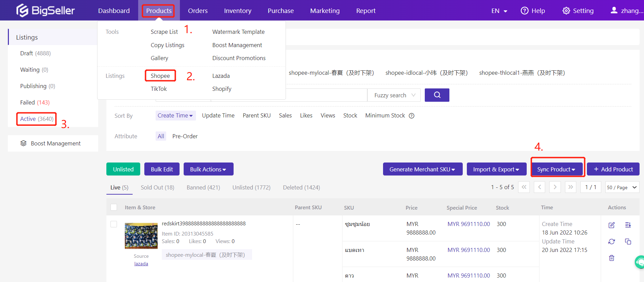The height and width of the screenshot is (282, 644).
Task: Go to last page double-arrow
Action: pos(570,187)
